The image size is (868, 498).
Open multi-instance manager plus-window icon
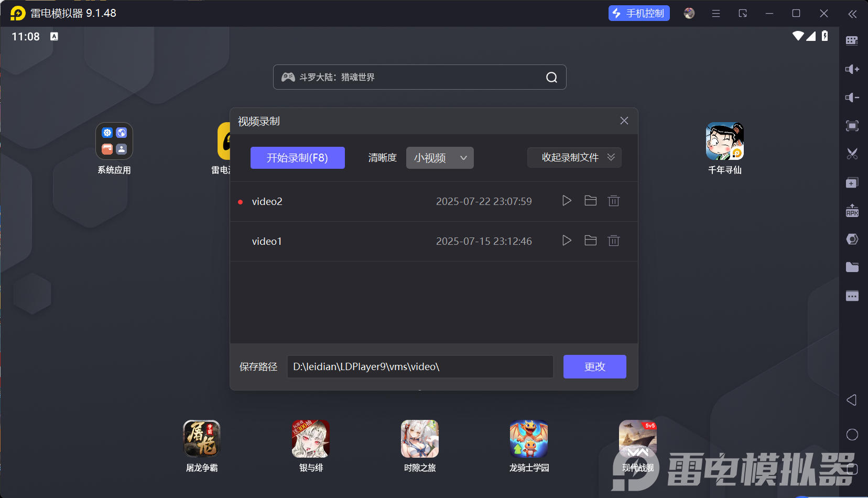click(x=852, y=182)
